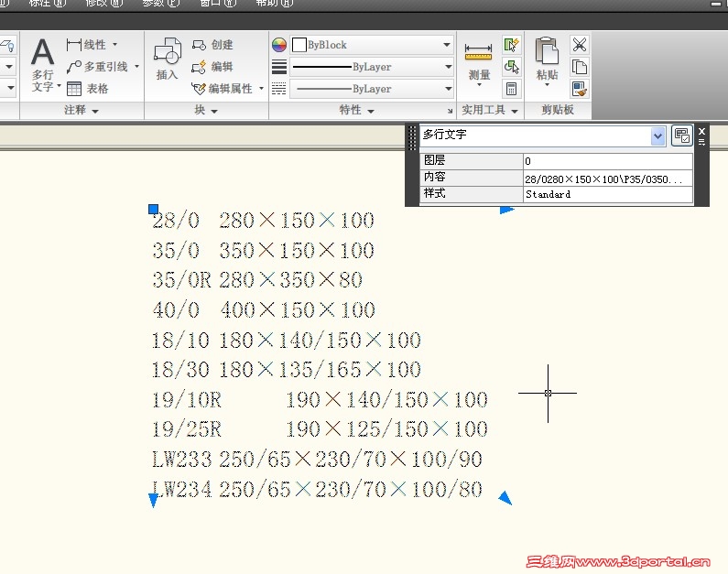Open the Insert block (插入) tool
728x574 pixels.
click(x=168, y=59)
